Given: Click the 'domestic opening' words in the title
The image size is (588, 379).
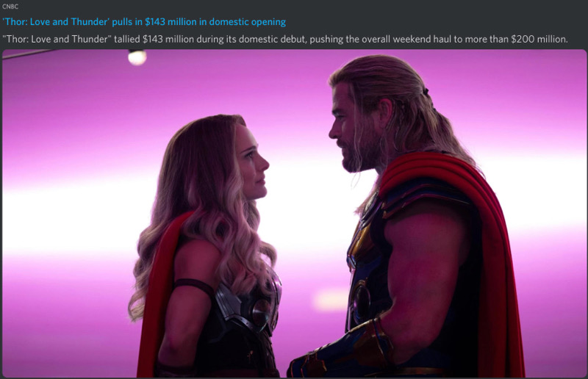Looking at the screenshot, I should tap(248, 22).
